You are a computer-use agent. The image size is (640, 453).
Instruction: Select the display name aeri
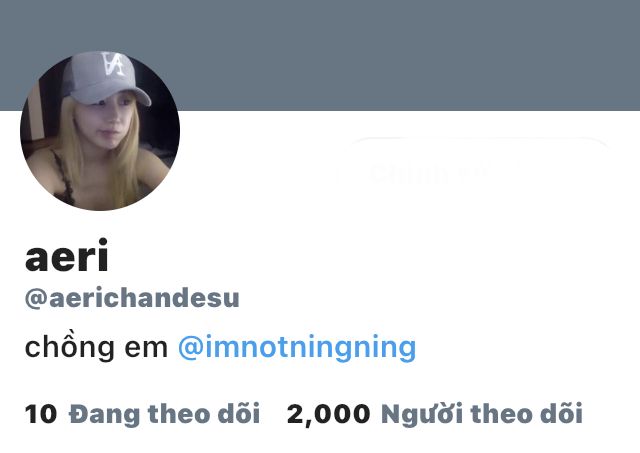click(67, 255)
